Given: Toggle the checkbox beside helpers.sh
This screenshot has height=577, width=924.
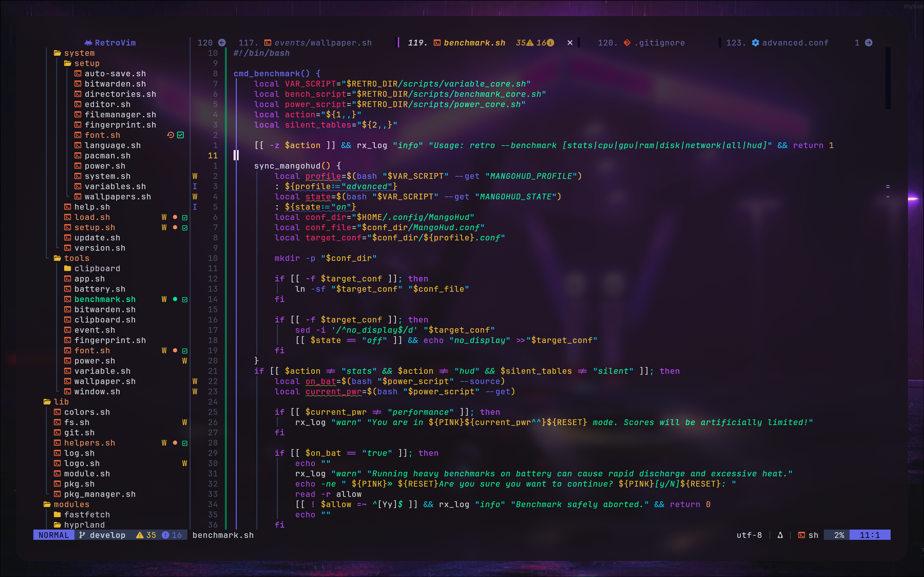Looking at the screenshot, I should click(185, 443).
